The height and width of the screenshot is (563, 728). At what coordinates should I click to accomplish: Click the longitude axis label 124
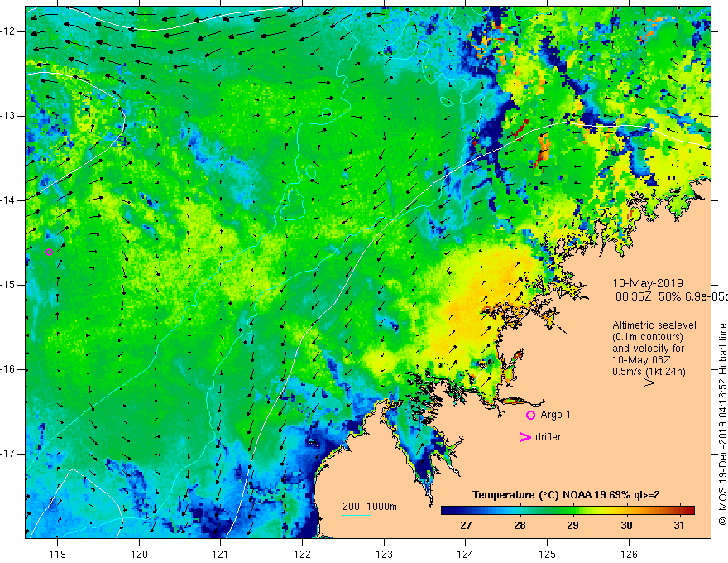coord(466,554)
